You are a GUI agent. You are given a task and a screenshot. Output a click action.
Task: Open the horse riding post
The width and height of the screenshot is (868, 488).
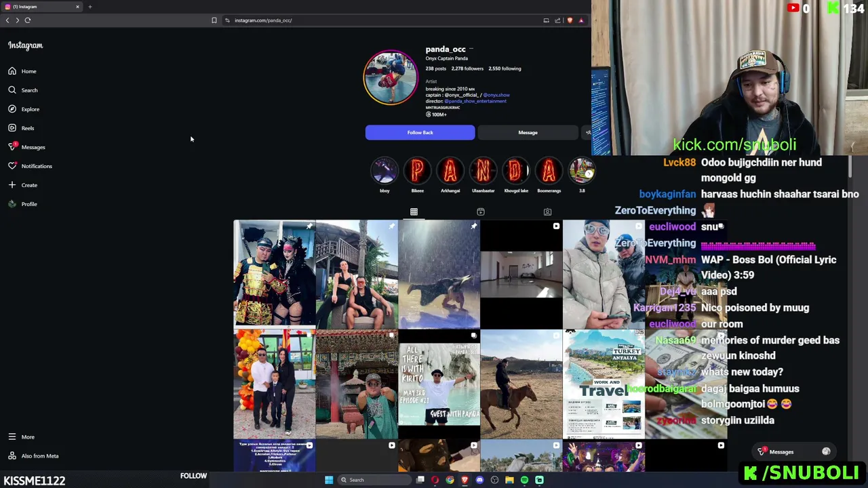point(521,384)
